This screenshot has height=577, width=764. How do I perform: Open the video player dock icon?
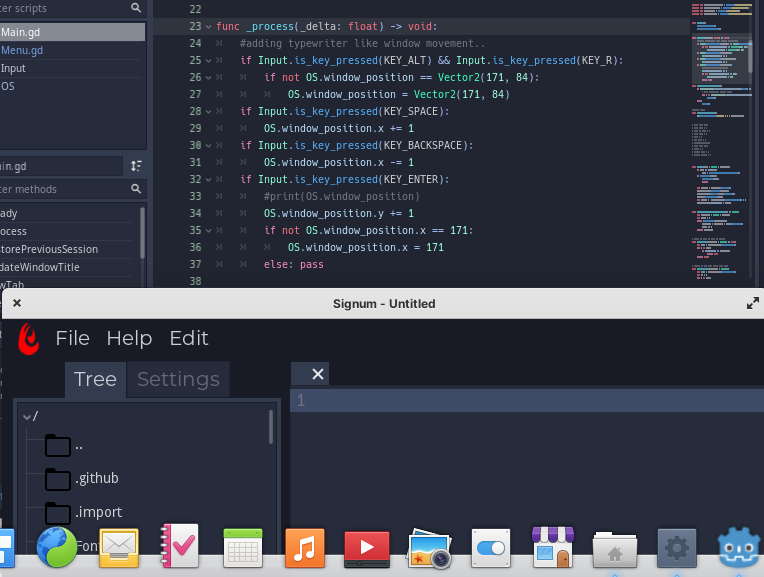click(x=366, y=548)
